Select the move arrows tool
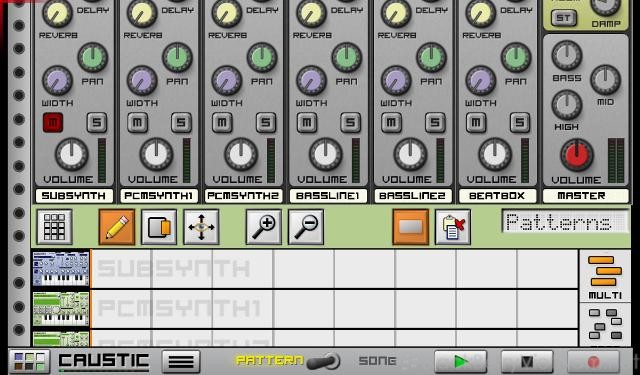 [x=201, y=227]
